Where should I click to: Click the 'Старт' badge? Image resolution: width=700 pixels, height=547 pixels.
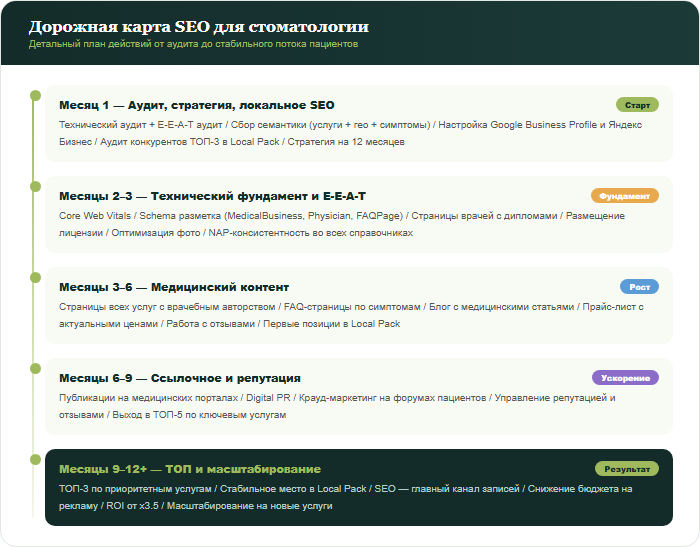coord(637,105)
